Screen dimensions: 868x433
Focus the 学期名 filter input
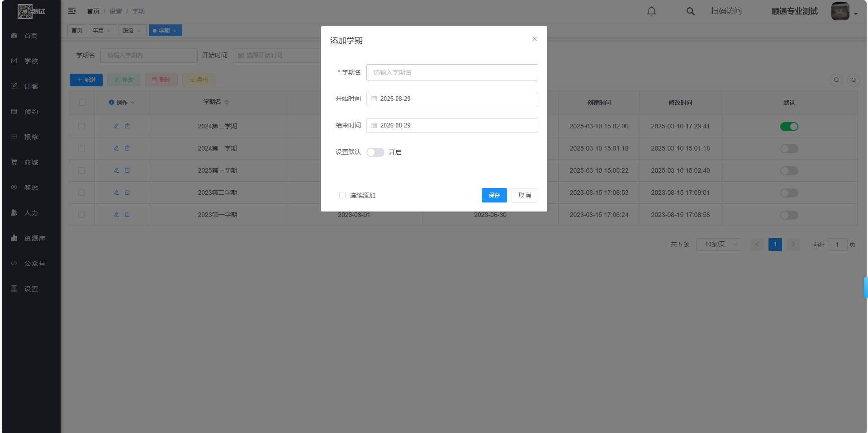point(149,55)
